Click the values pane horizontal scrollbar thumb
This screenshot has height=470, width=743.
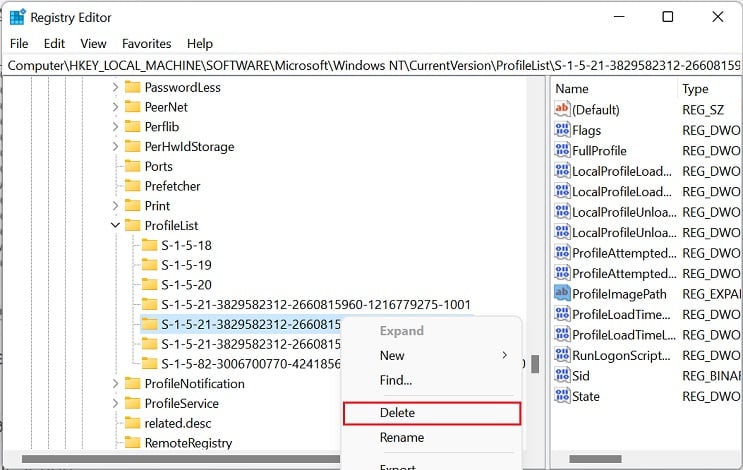coord(595,459)
